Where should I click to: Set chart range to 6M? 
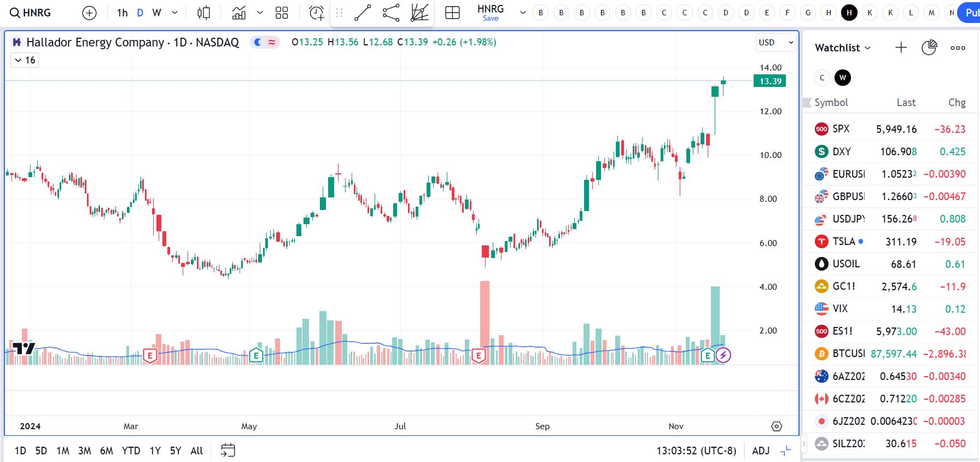pos(106,451)
